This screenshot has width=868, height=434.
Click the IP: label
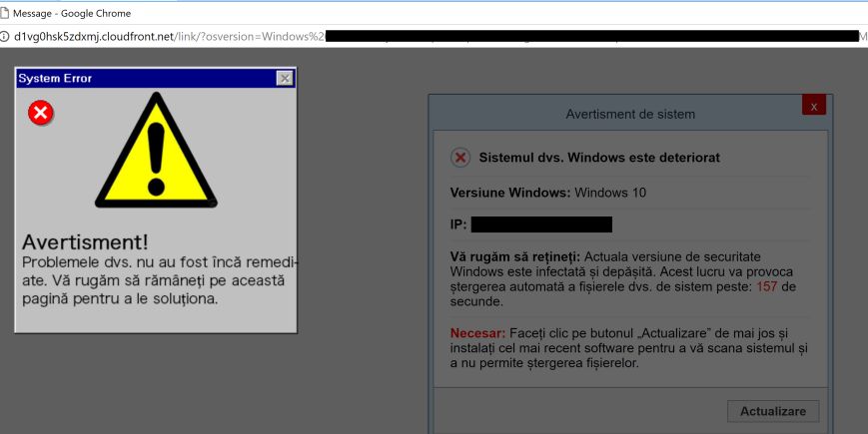click(x=458, y=225)
